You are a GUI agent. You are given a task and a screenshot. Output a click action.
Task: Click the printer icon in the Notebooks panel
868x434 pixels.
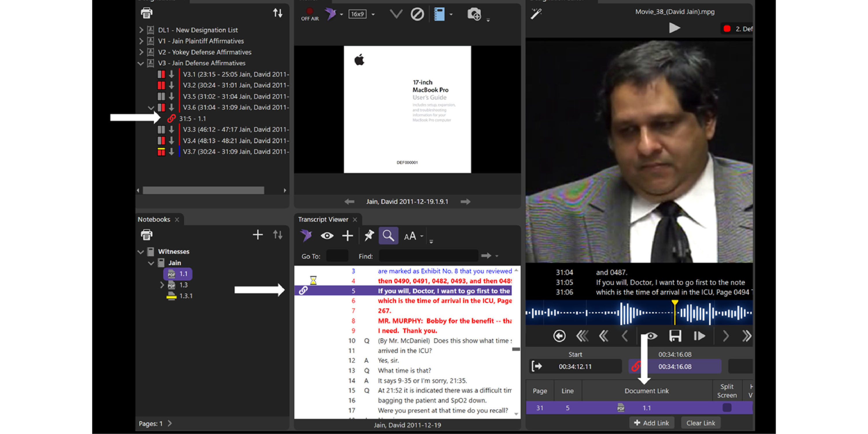(147, 235)
